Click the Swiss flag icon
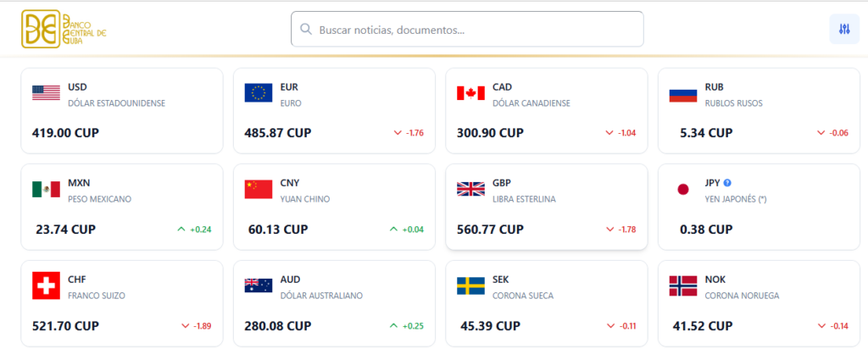868x349 pixels. (x=46, y=285)
